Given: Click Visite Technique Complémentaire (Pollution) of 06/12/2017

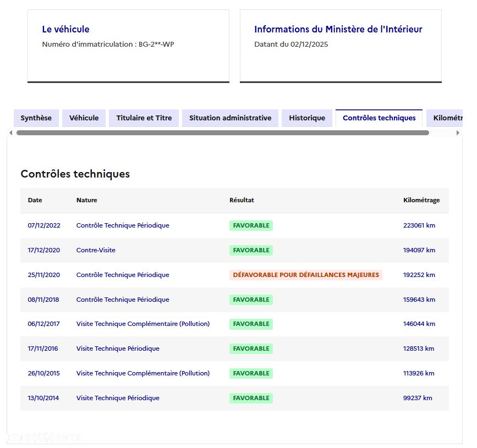Looking at the screenshot, I should point(143,324).
